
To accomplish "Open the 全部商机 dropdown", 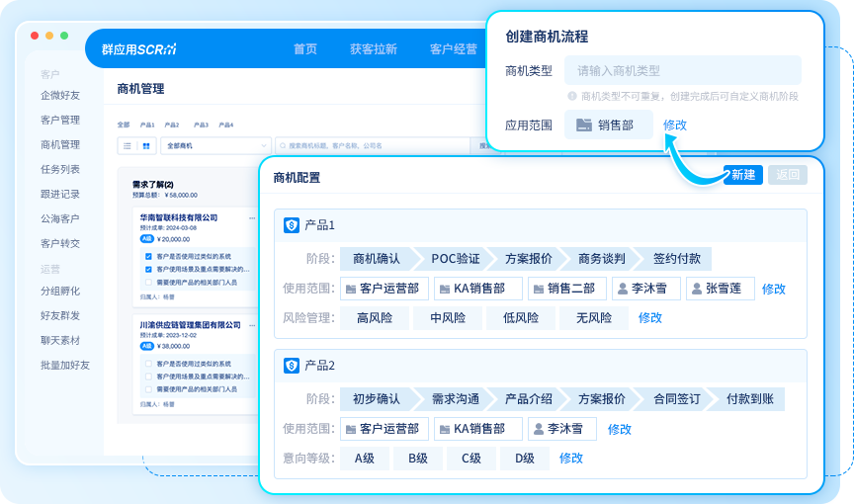I will point(212,146).
